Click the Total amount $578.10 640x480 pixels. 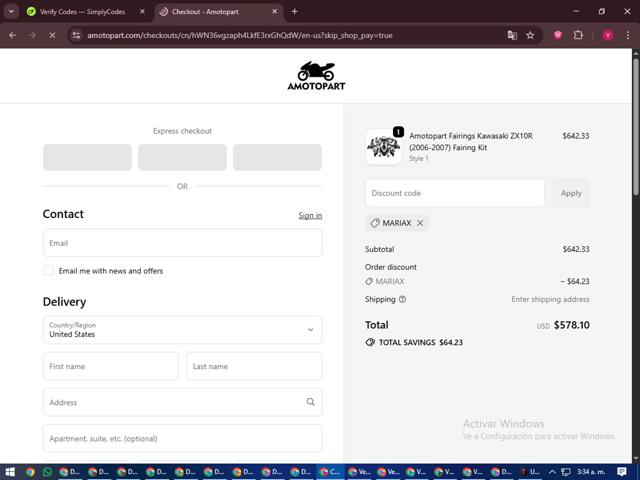click(571, 325)
